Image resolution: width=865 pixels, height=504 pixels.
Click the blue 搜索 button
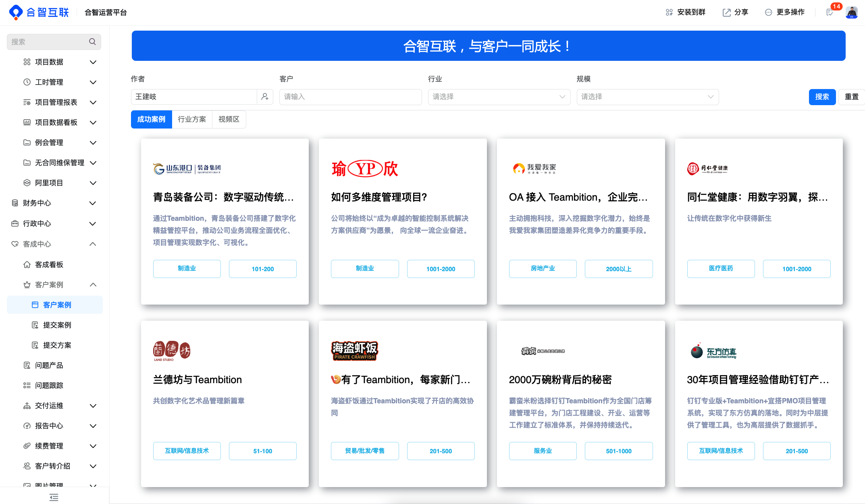tap(822, 97)
